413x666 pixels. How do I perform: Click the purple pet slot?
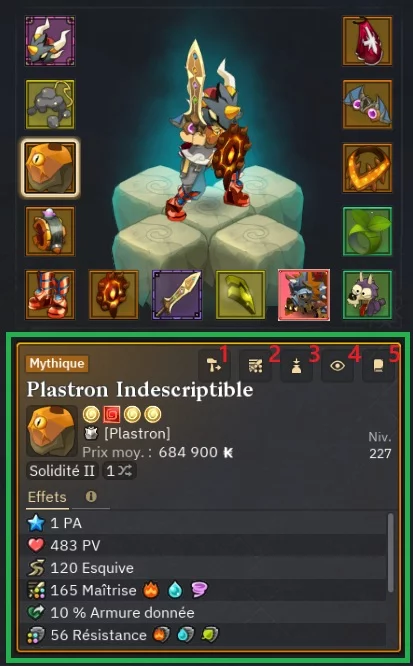[368, 295]
